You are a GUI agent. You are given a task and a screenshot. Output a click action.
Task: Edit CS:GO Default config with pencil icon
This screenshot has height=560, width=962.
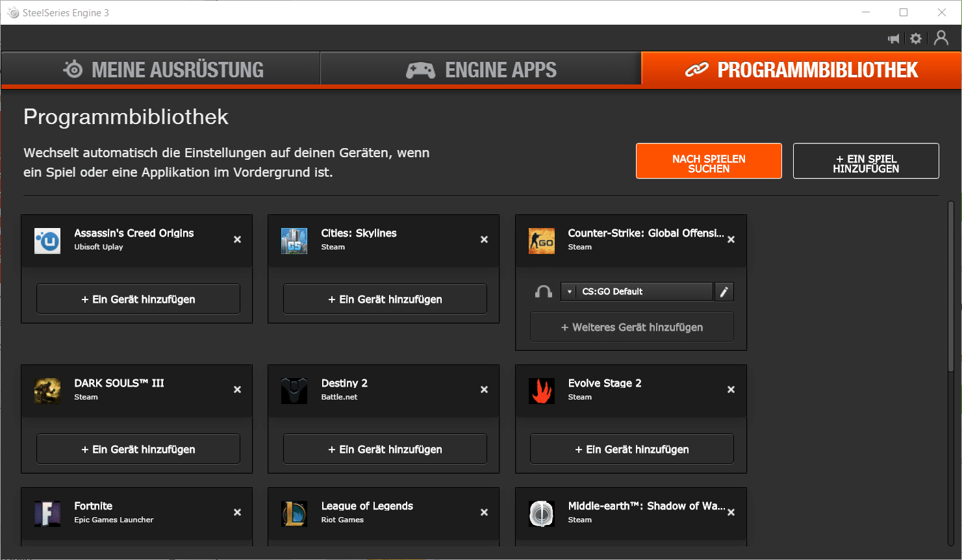coord(724,292)
